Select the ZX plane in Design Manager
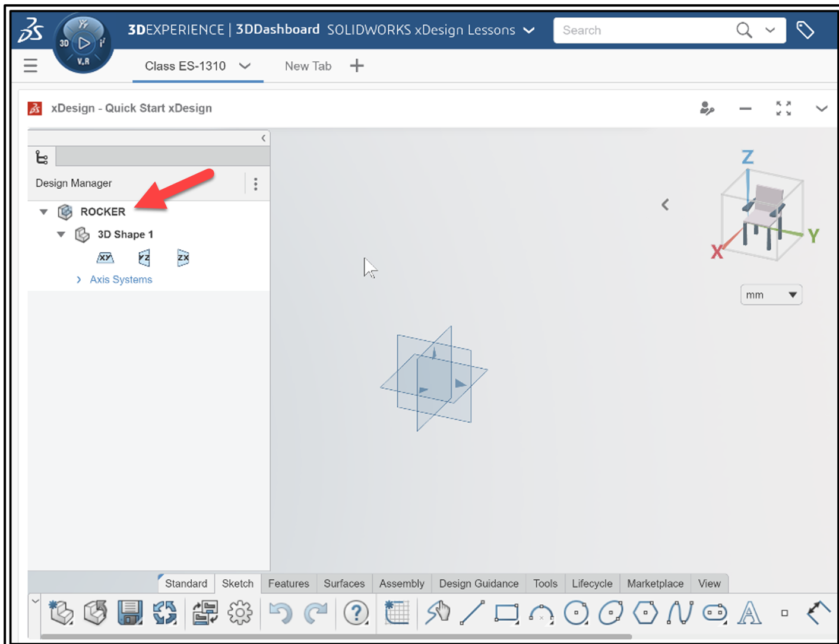 pos(182,257)
